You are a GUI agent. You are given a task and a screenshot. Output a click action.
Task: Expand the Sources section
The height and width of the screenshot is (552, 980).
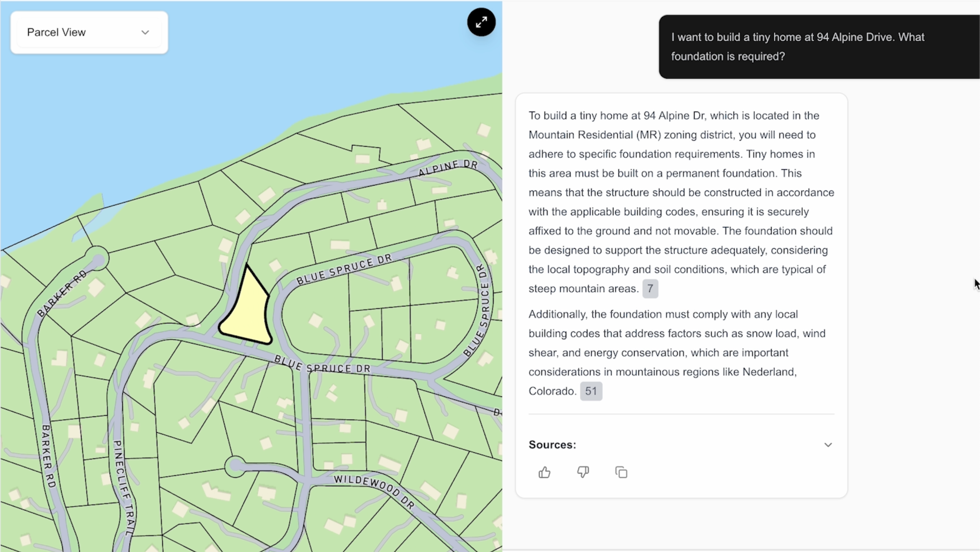[828, 445]
